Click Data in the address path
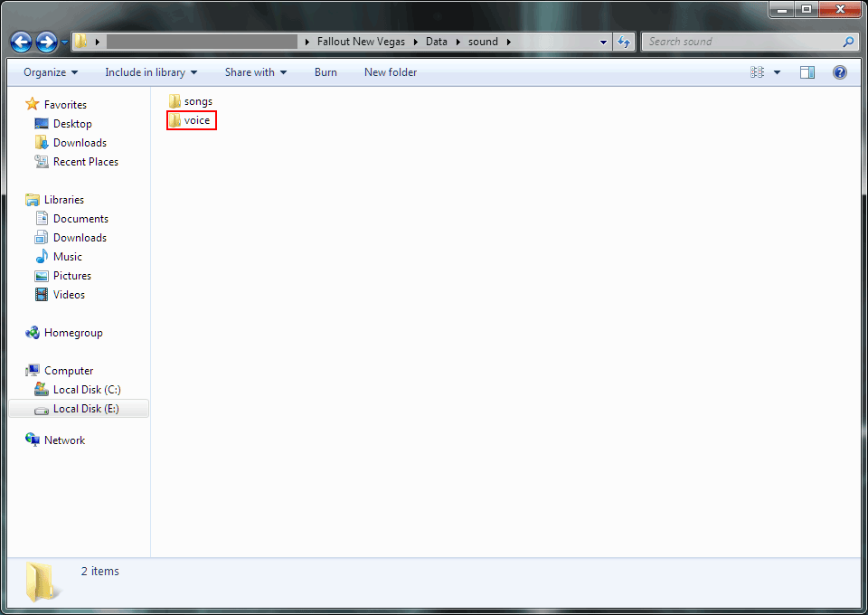The image size is (868, 615). [x=437, y=42]
